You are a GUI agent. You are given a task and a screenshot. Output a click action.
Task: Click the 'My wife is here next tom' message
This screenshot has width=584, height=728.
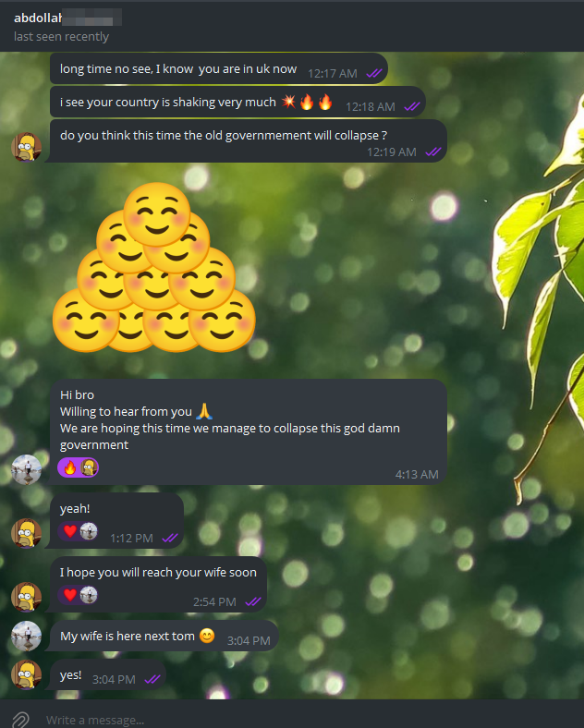click(x=164, y=636)
